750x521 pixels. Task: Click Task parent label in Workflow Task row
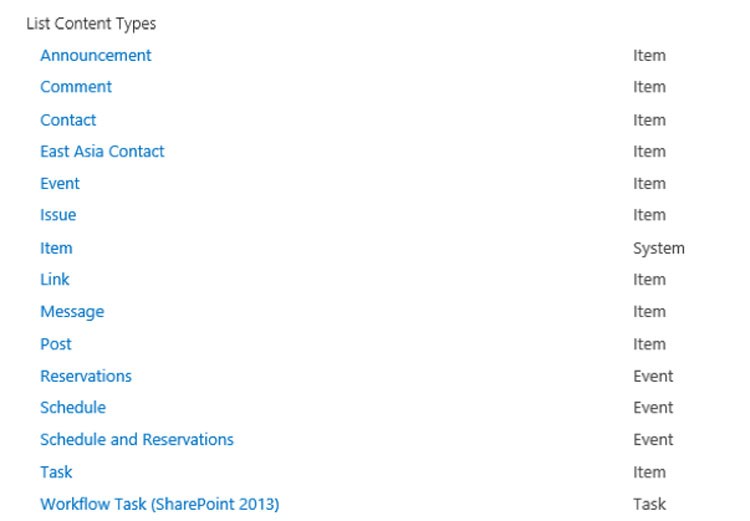649,504
